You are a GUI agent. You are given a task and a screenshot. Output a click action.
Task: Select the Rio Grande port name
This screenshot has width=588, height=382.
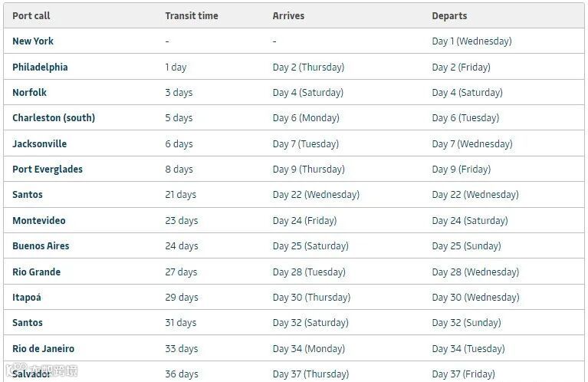click(x=36, y=272)
